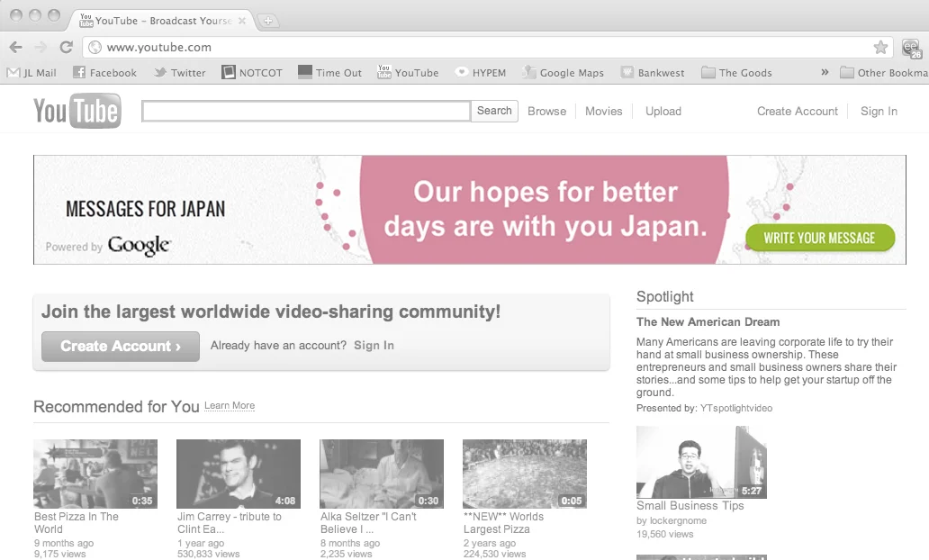Click the gray Create Account button
The image size is (929, 560).
121,346
